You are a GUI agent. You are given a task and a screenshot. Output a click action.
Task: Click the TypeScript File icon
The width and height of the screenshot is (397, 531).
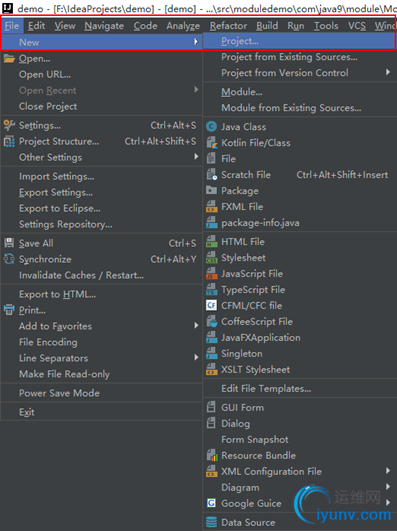point(212,290)
